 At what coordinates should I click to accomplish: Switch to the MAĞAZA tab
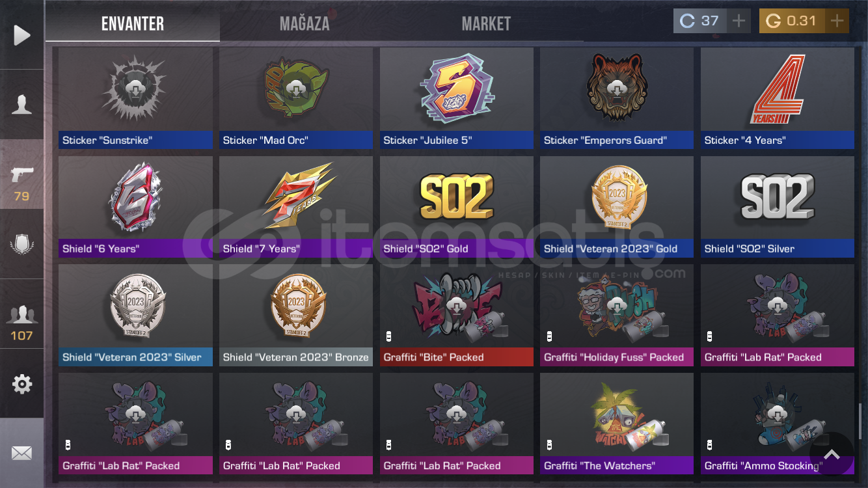(x=305, y=24)
